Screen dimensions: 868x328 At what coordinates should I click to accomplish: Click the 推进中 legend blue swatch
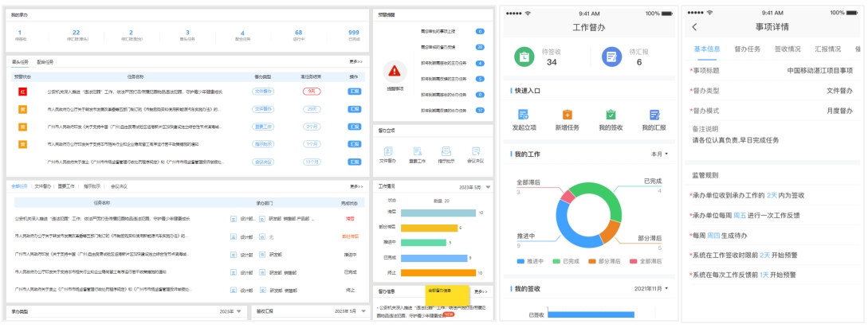point(520,261)
